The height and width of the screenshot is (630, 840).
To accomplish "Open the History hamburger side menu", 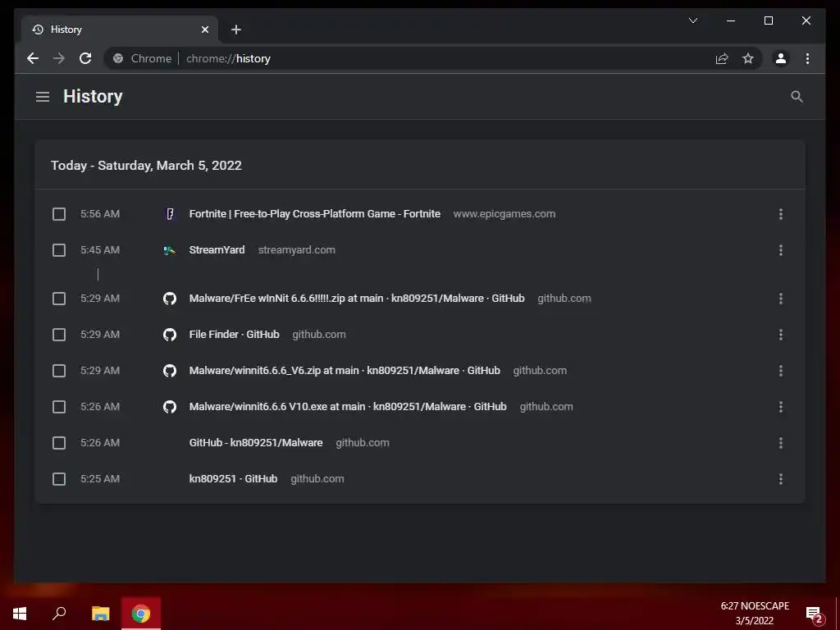I will 43,97.
